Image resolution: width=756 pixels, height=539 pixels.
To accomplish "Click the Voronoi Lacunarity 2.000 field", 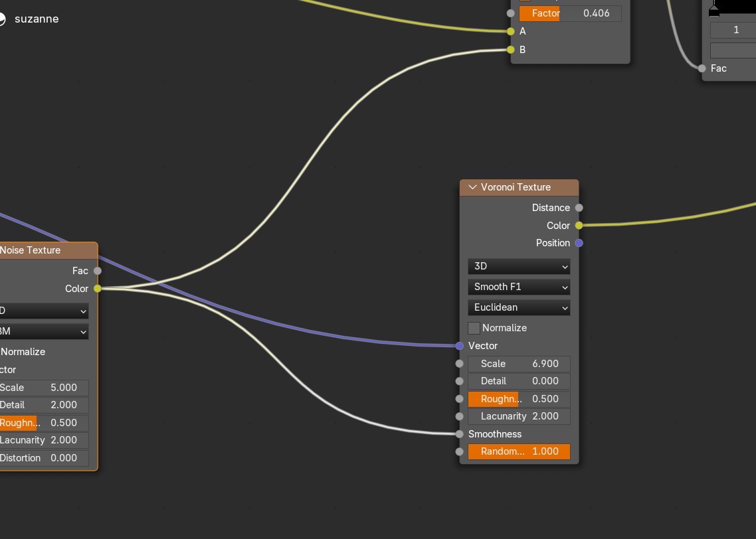I will 519,416.
